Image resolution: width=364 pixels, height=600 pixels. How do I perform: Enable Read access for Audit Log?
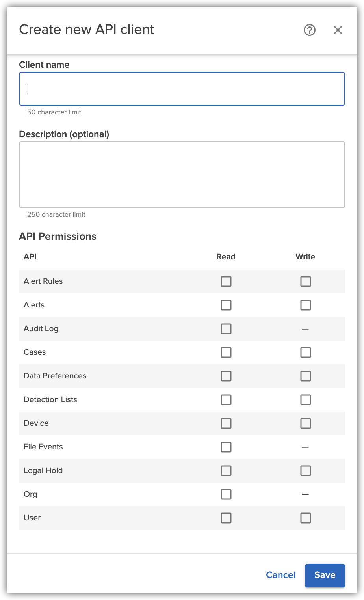[x=226, y=329]
